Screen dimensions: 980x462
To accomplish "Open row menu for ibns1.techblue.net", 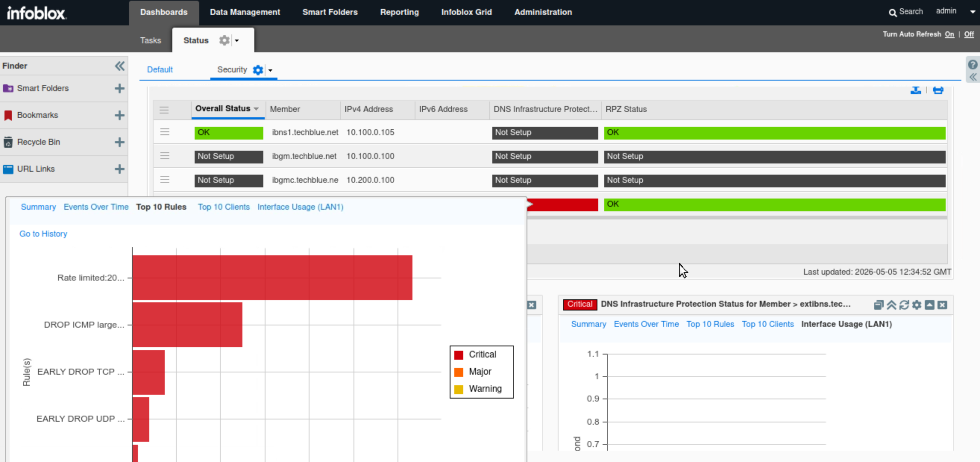I will 165,132.
